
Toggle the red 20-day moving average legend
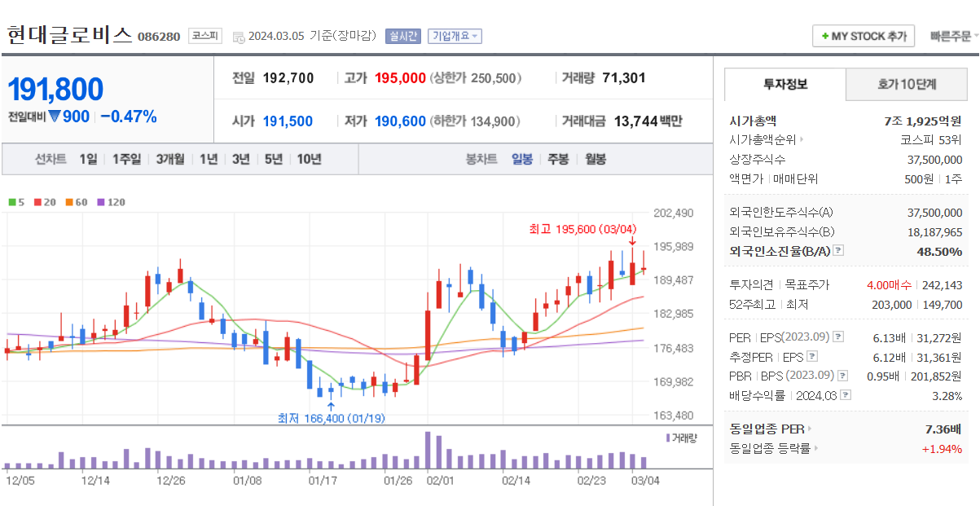click(44, 202)
